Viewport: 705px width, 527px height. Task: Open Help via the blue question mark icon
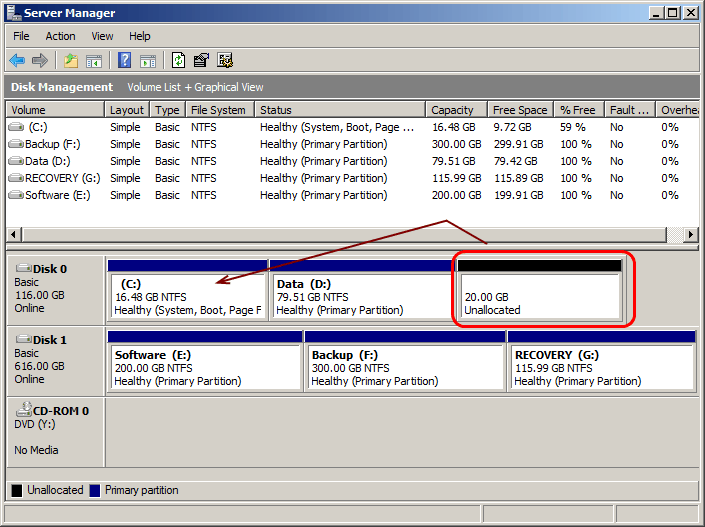(x=125, y=60)
